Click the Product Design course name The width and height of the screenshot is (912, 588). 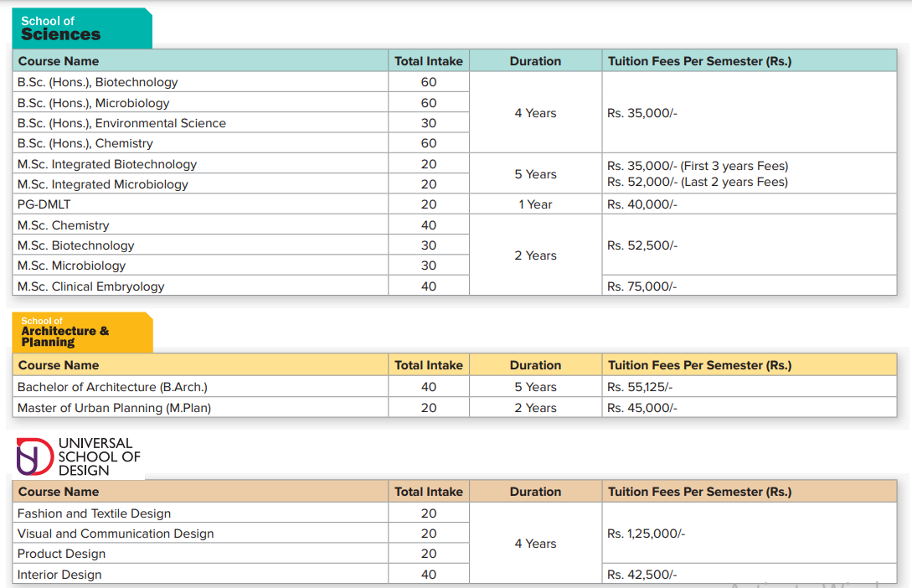pos(62,554)
